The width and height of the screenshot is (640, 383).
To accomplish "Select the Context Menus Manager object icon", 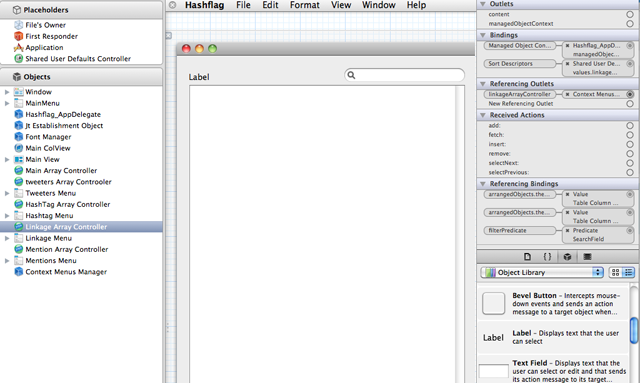I will tap(18, 272).
